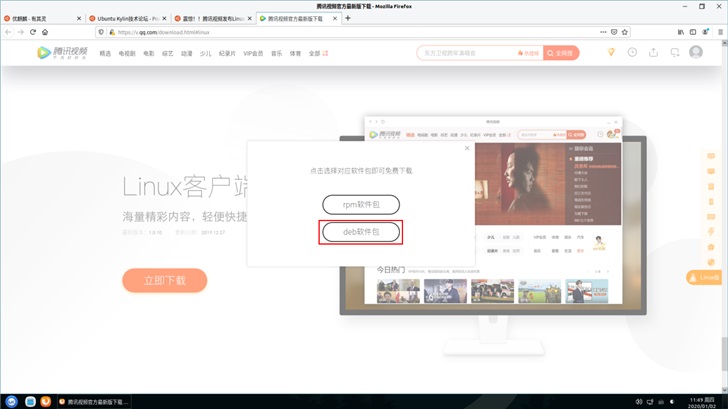Image resolution: width=728 pixels, height=409 pixels.
Task: Click the network icon in system tray
Action: 650,402
